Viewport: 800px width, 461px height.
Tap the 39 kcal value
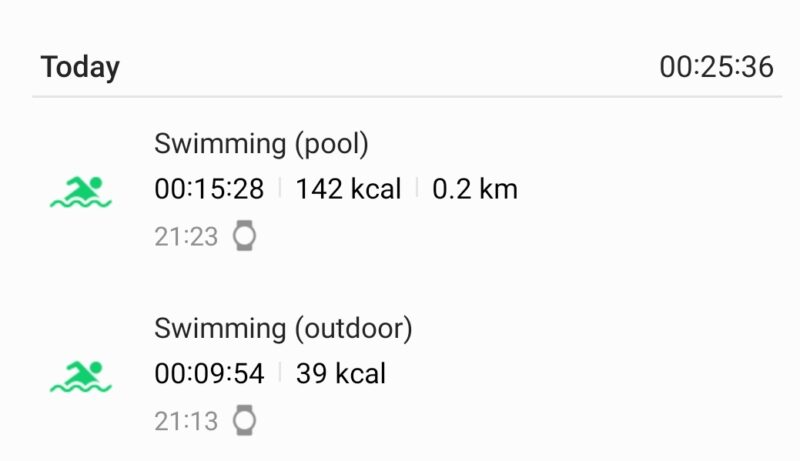341,374
